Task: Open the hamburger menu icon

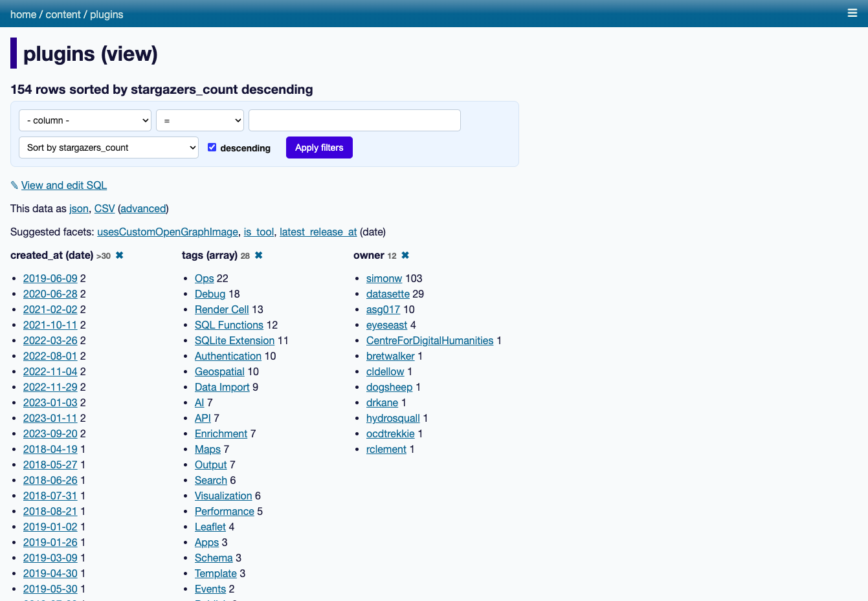Action: [852, 13]
